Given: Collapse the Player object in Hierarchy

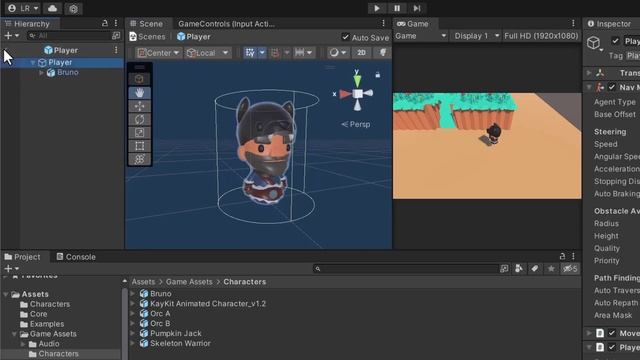Looking at the screenshot, I should coord(33,62).
